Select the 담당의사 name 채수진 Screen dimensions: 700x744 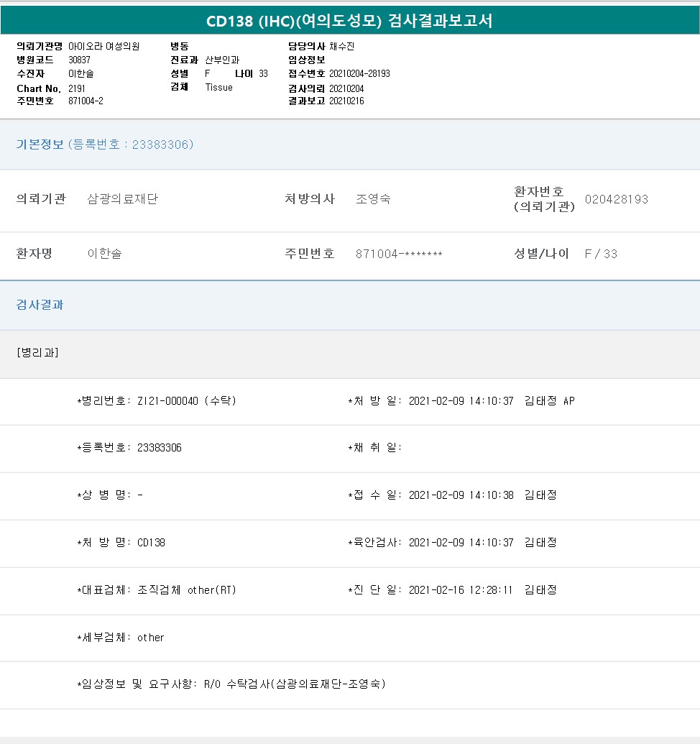(342, 46)
